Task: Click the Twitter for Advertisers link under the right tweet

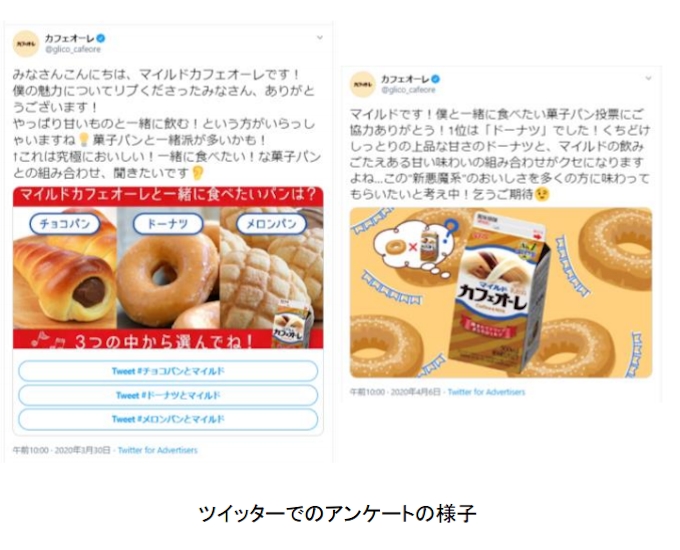Action: 486,392
